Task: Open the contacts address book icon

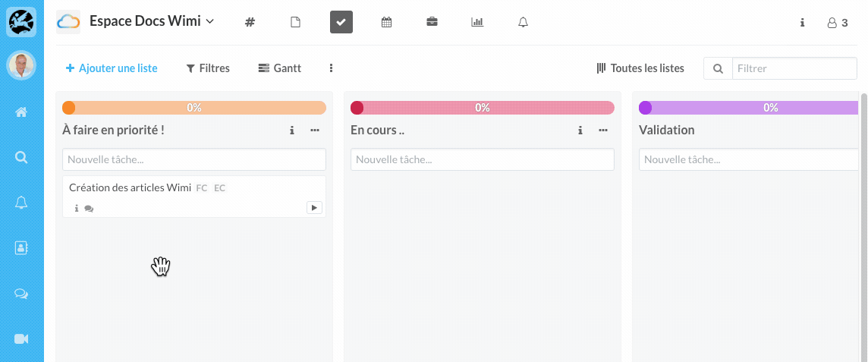Action: pos(21,247)
